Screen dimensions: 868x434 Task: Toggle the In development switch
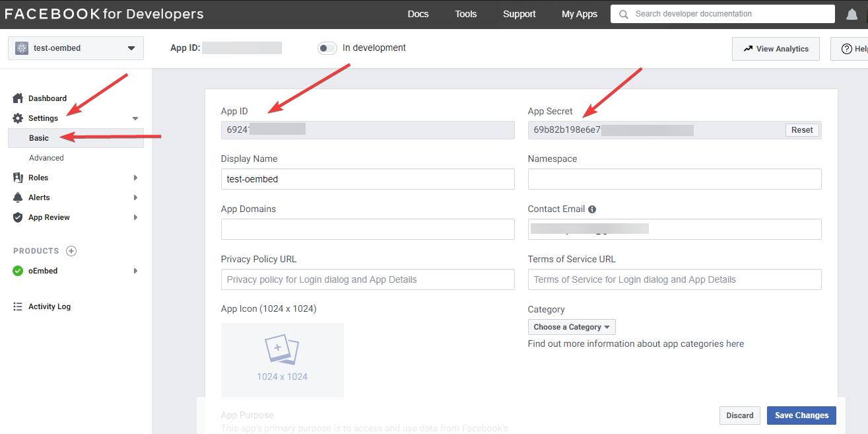(x=327, y=48)
